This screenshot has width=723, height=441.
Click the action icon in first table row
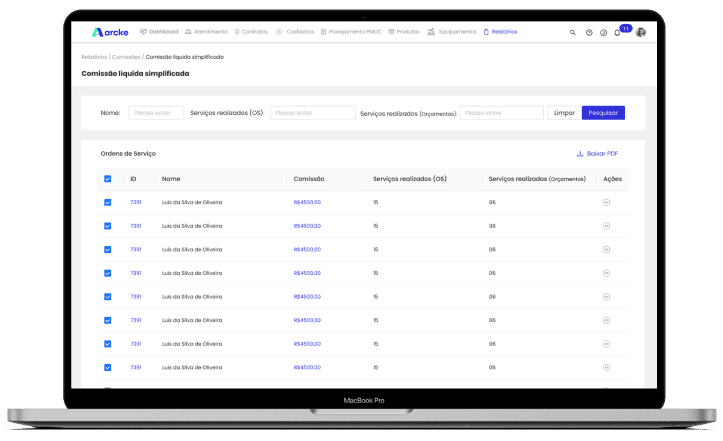[606, 202]
